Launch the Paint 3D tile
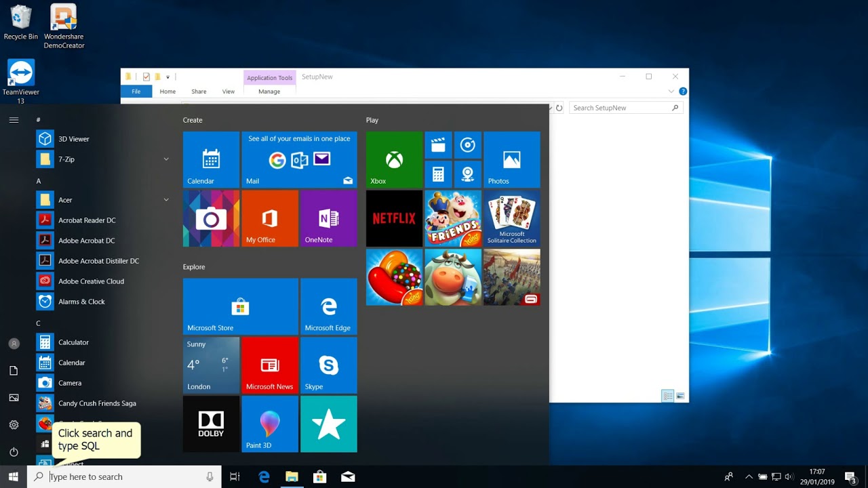Image resolution: width=868 pixels, height=488 pixels. [x=270, y=424]
